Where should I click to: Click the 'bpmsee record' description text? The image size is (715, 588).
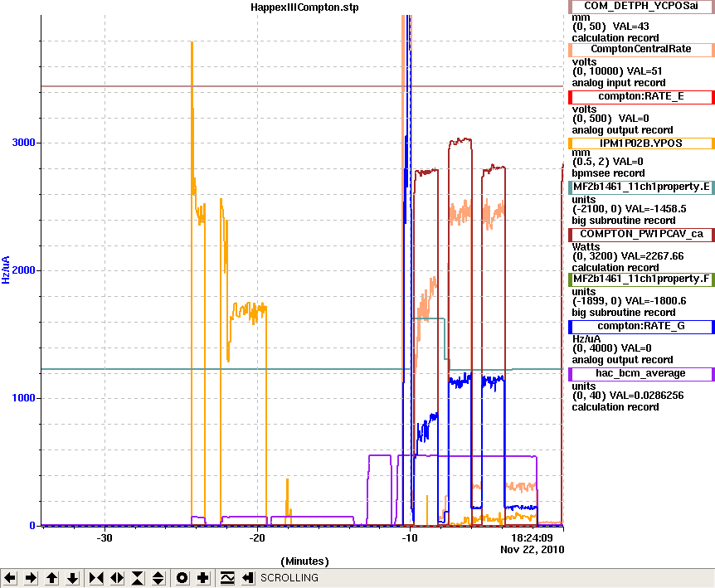[608, 173]
